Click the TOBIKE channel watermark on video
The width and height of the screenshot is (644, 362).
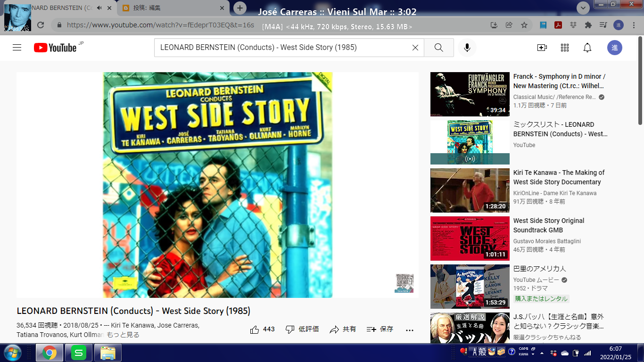[404, 283]
